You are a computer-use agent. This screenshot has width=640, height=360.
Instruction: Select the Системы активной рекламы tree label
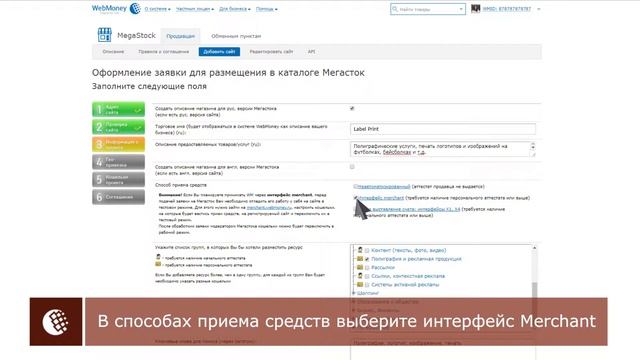405,284
